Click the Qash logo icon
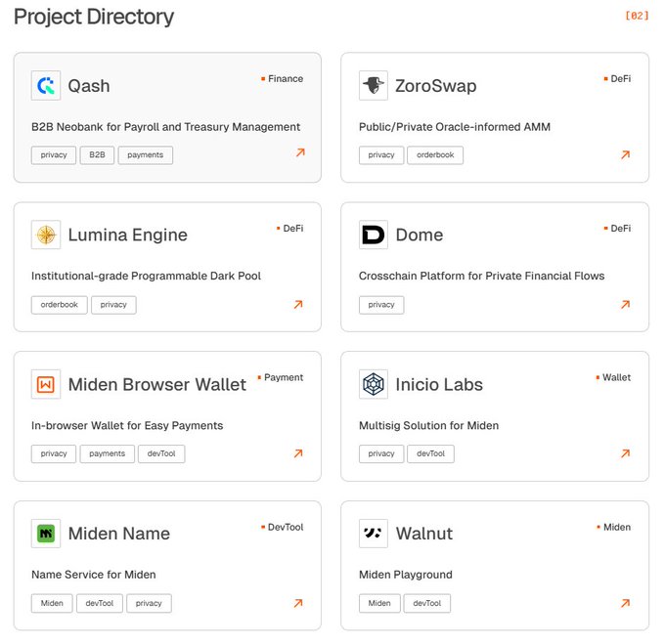This screenshot has width=665, height=644. click(x=46, y=86)
